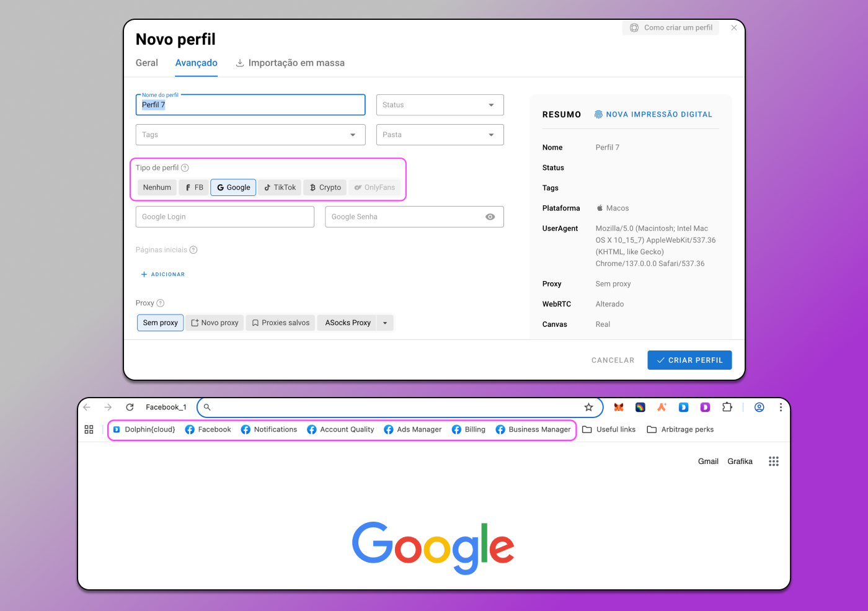The height and width of the screenshot is (611, 868).
Task: Select FB profile type
Action: pos(194,187)
